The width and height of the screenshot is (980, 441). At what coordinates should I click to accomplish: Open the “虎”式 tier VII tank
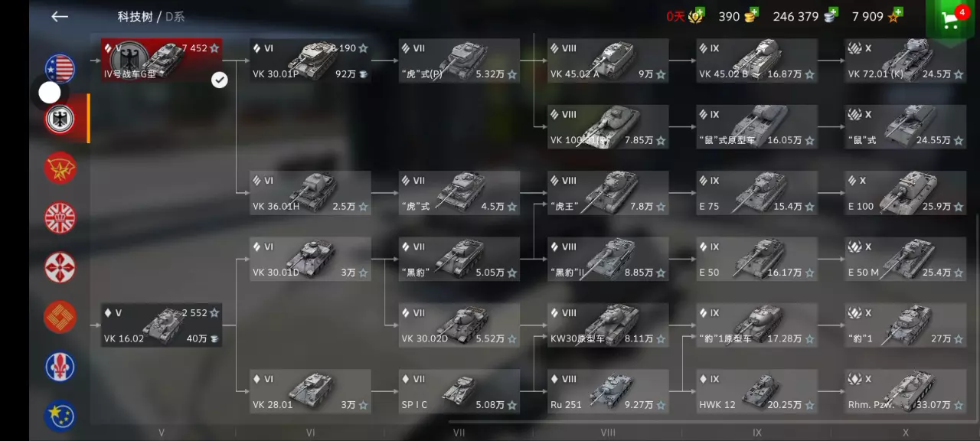459,193
